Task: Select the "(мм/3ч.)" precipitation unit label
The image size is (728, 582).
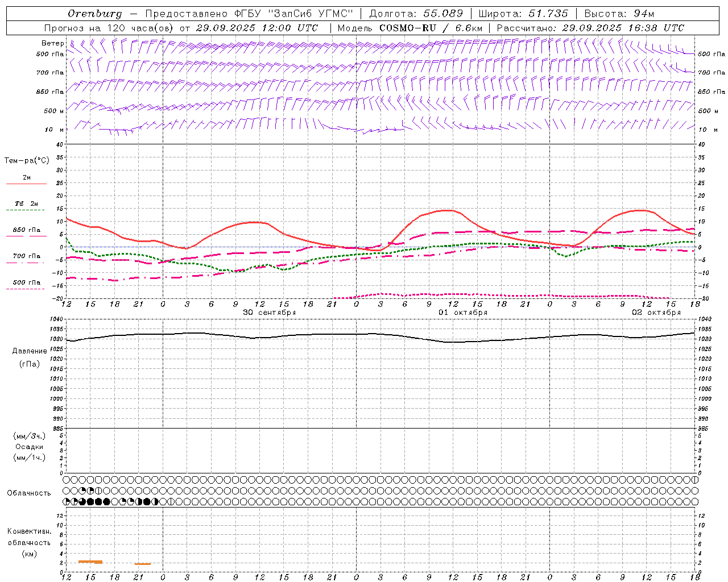Action: coord(30,436)
